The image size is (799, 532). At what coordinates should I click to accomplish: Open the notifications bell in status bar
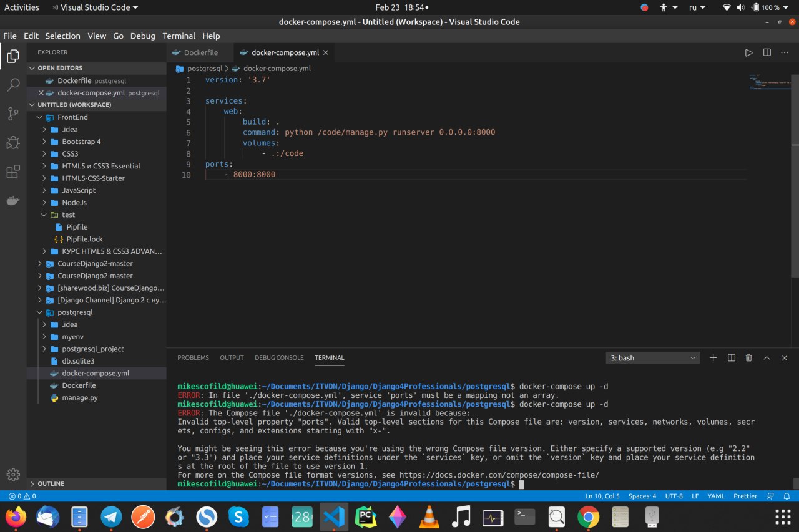787,496
